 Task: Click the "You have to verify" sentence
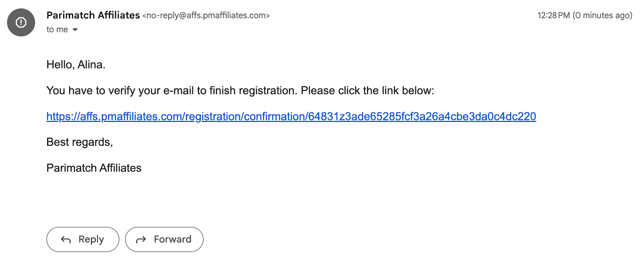click(x=172, y=90)
